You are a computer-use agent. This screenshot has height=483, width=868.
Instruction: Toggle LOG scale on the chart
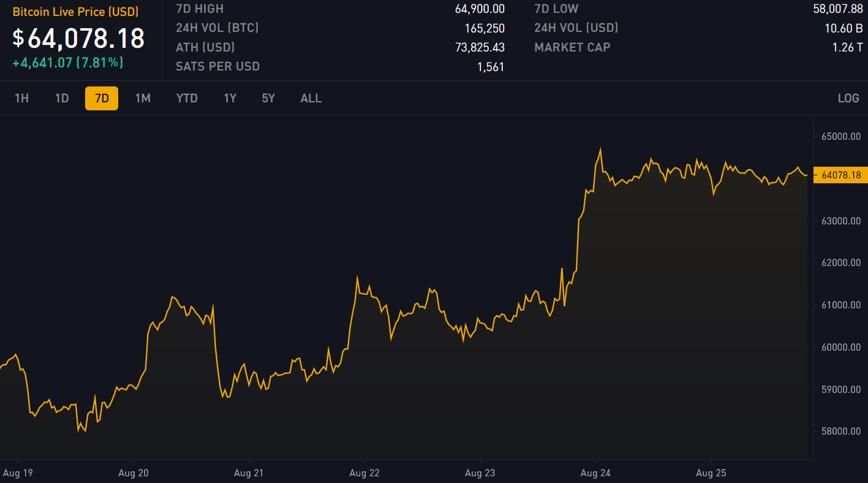coord(848,98)
